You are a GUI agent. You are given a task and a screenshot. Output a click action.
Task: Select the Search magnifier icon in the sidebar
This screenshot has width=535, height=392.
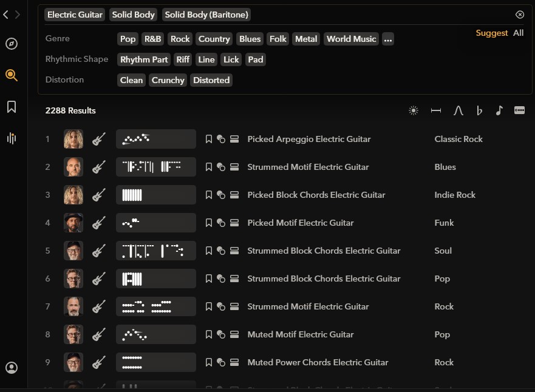tap(12, 75)
